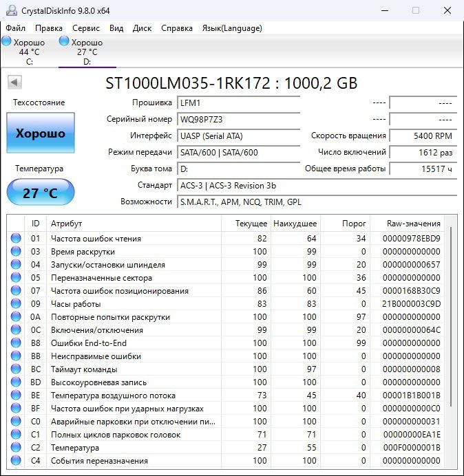The height and width of the screenshot is (476, 464).
Task: Click the Атрибут column header
Action: [134, 224]
